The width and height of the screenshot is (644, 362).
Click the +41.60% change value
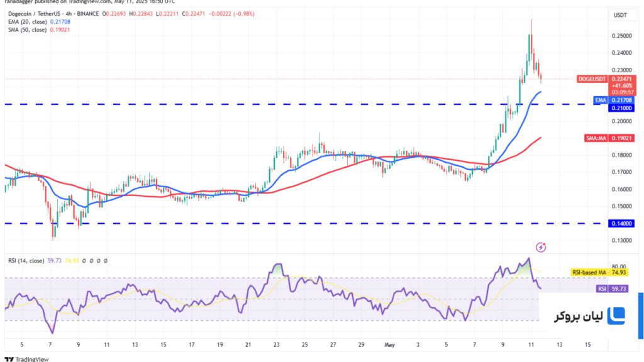(622, 85)
